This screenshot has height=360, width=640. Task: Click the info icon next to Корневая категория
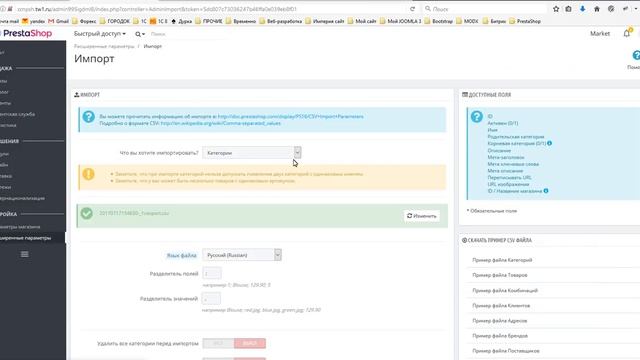pyautogui.click(x=549, y=143)
